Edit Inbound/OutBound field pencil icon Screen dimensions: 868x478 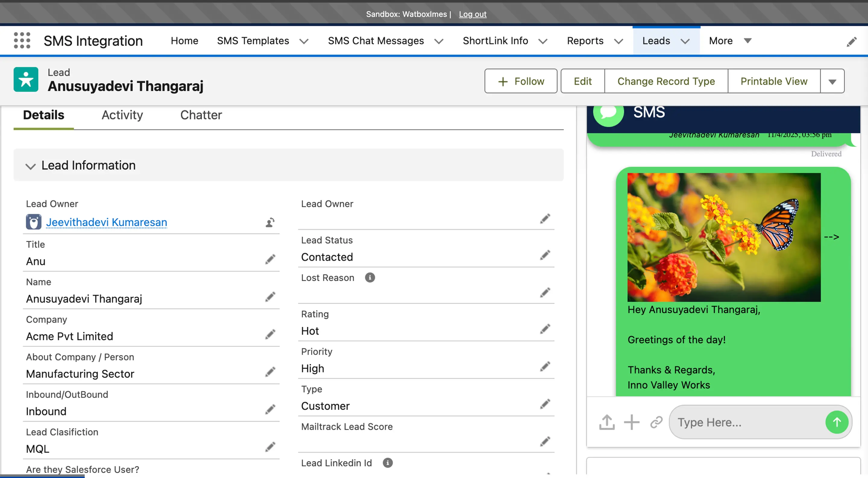point(270,410)
